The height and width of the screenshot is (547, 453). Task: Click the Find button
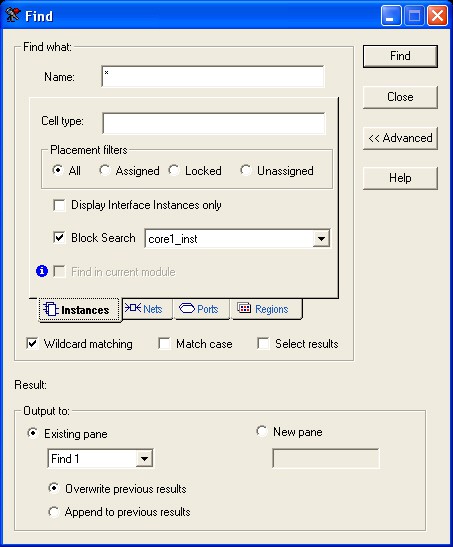click(x=400, y=56)
